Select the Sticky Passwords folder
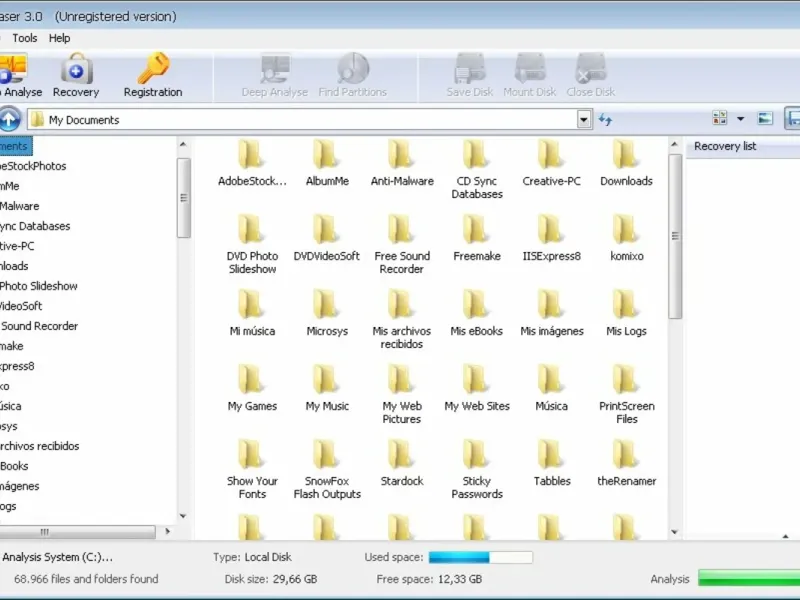 [477, 470]
